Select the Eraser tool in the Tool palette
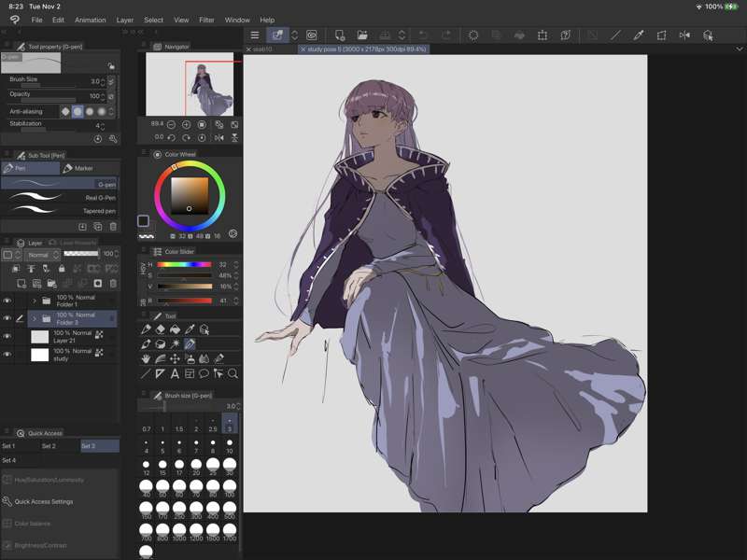This screenshot has height=560, width=747. click(x=161, y=329)
